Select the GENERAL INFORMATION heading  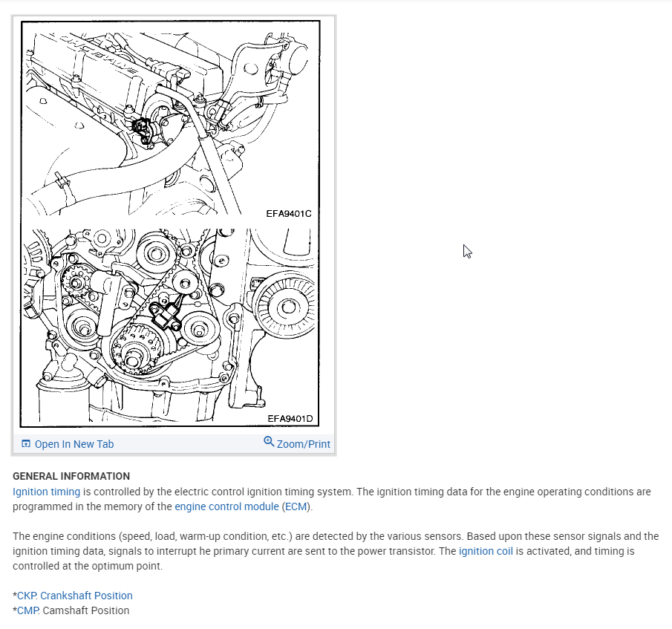pos(71,477)
